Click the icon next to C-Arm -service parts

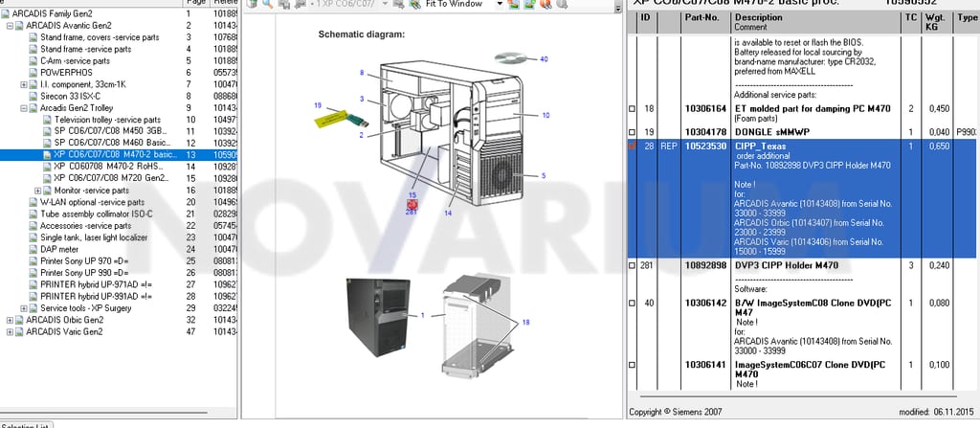34,60
